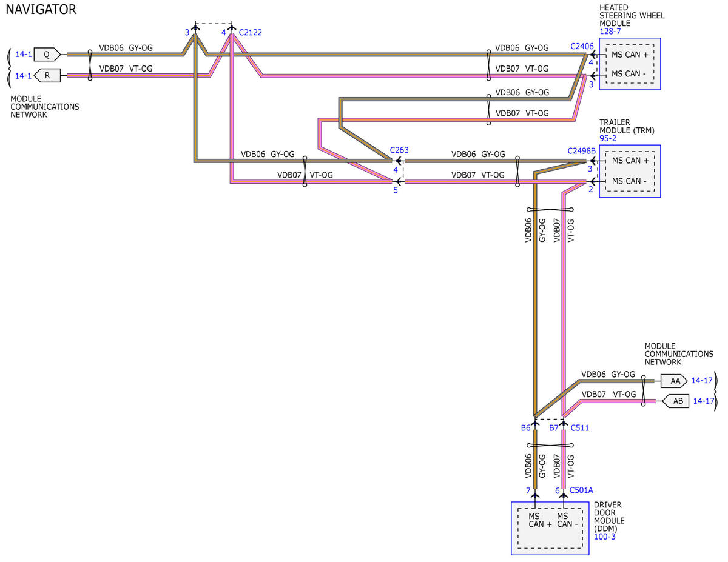
Task: Follow the 100-3 driver door module reference
Action: coord(605,537)
